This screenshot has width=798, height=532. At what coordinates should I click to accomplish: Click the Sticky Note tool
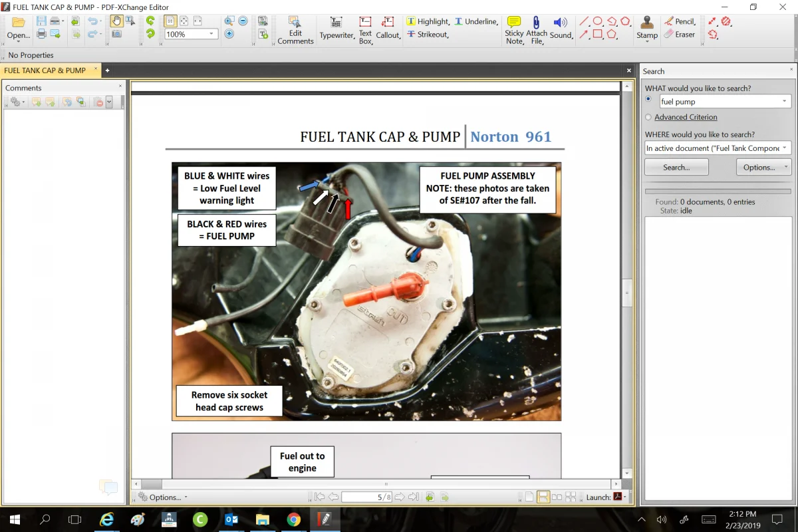[x=514, y=30]
